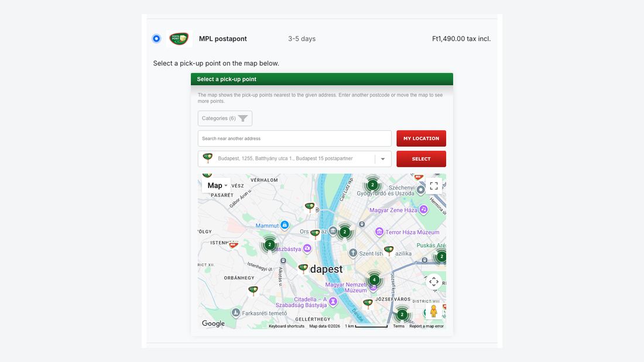644x362 pixels.
Task: Click the 'MPL postapont' carrier name
Action: click(223, 39)
